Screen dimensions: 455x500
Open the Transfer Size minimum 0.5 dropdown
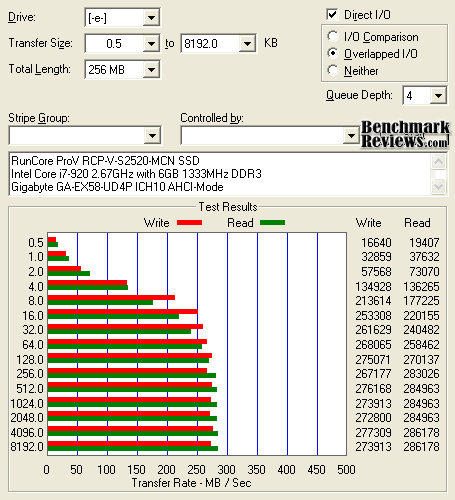[151, 44]
